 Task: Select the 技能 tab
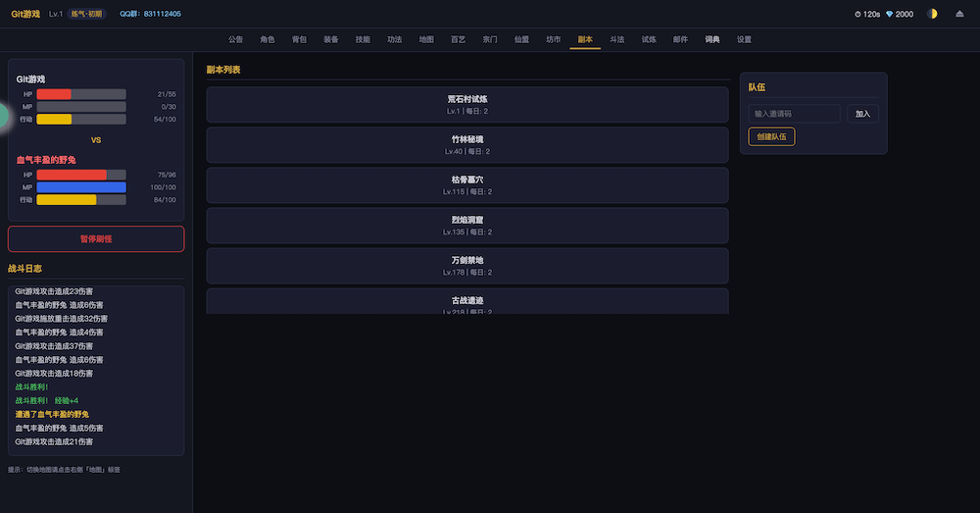coord(363,39)
